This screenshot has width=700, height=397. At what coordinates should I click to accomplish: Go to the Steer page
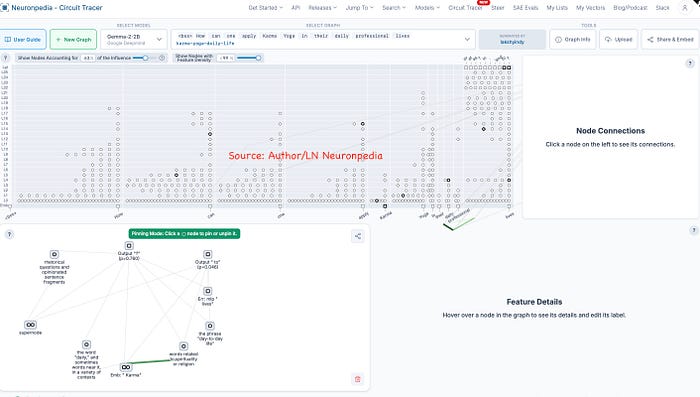click(497, 8)
